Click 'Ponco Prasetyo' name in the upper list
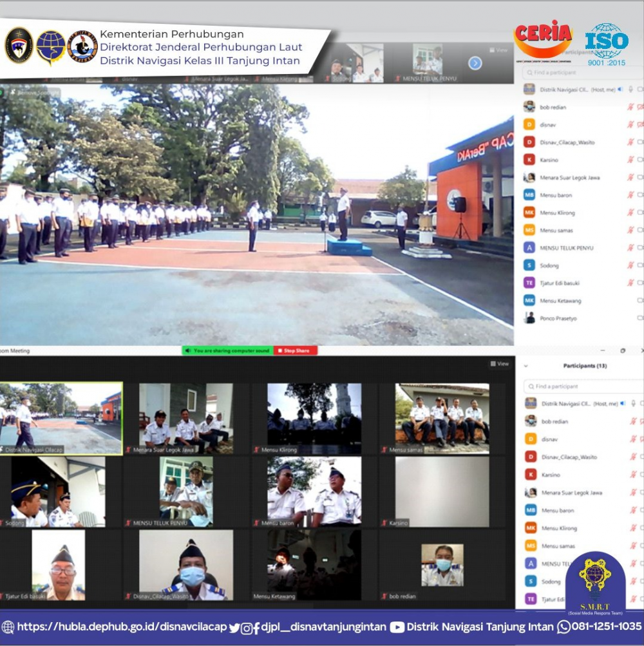Viewport: 644px width, 646px height. pyautogui.click(x=558, y=318)
